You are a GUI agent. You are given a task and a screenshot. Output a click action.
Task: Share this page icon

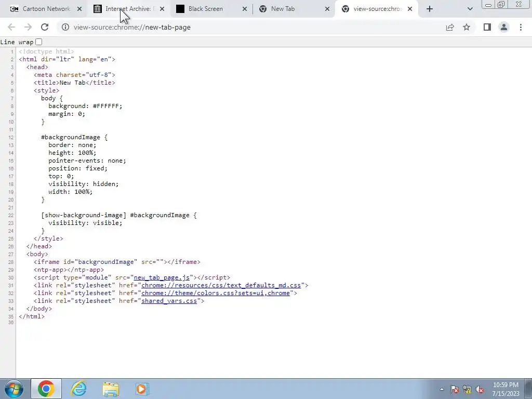[x=450, y=27]
